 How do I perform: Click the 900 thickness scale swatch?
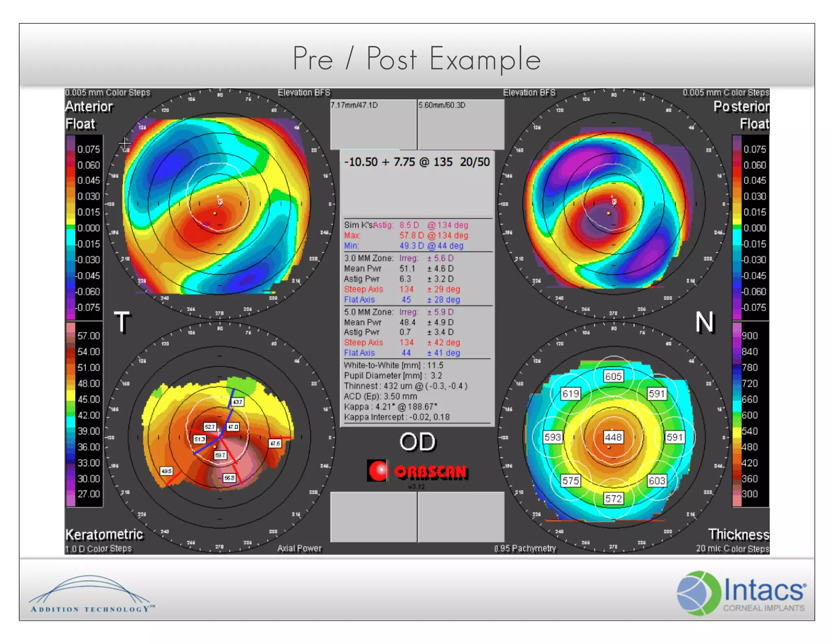click(737, 335)
